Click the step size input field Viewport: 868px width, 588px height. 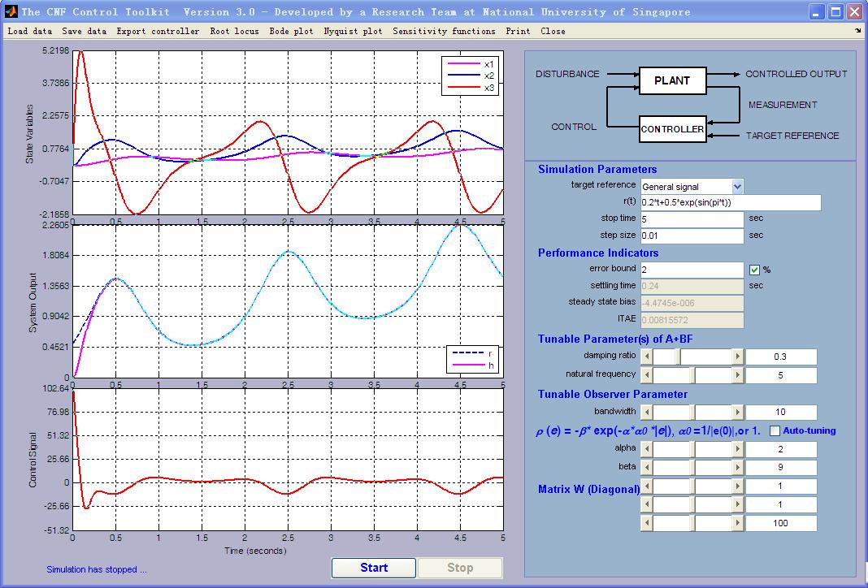click(692, 236)
